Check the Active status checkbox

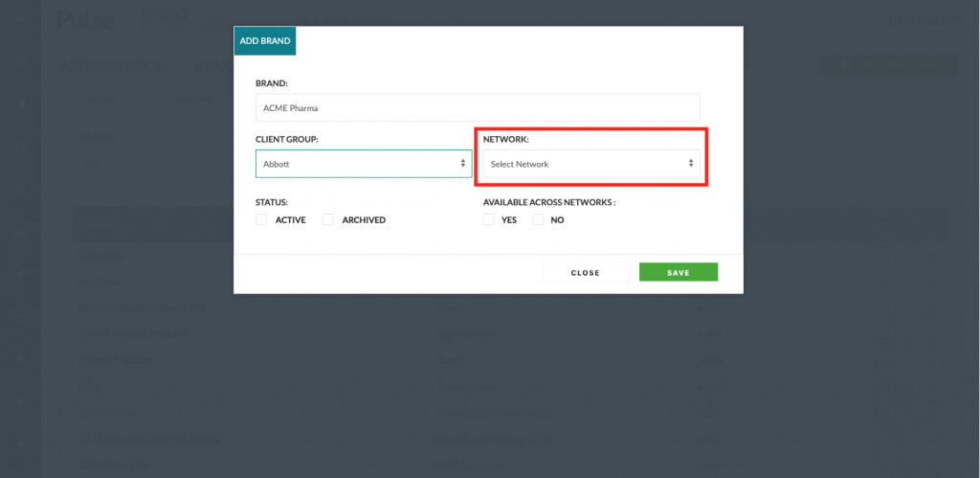coord(261,219)
